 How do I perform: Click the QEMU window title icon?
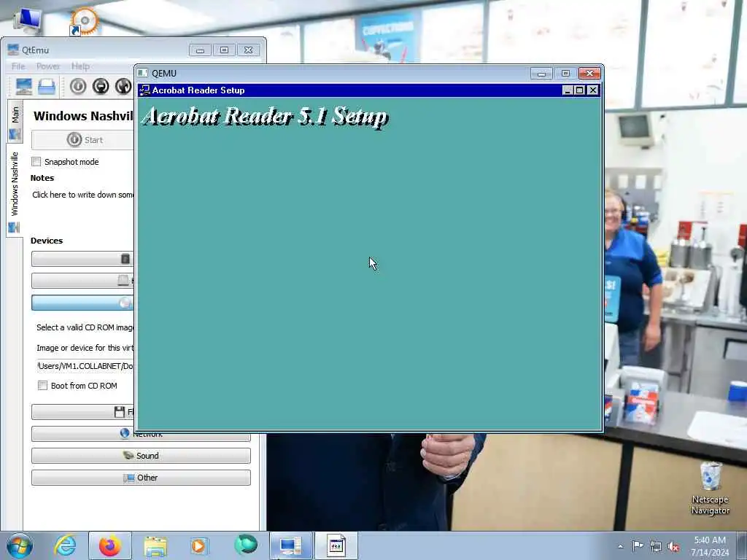tap(142, 74)
